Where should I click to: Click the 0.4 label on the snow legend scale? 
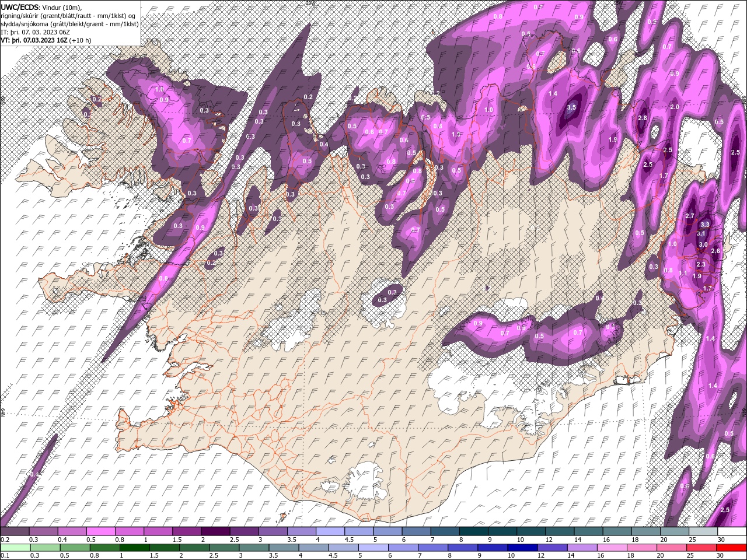[62, 540]
